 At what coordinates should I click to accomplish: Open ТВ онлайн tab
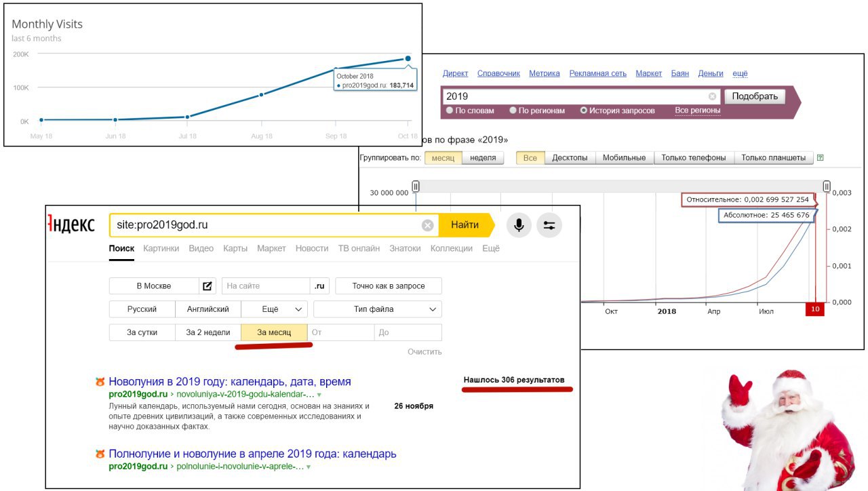click(359, 248)
